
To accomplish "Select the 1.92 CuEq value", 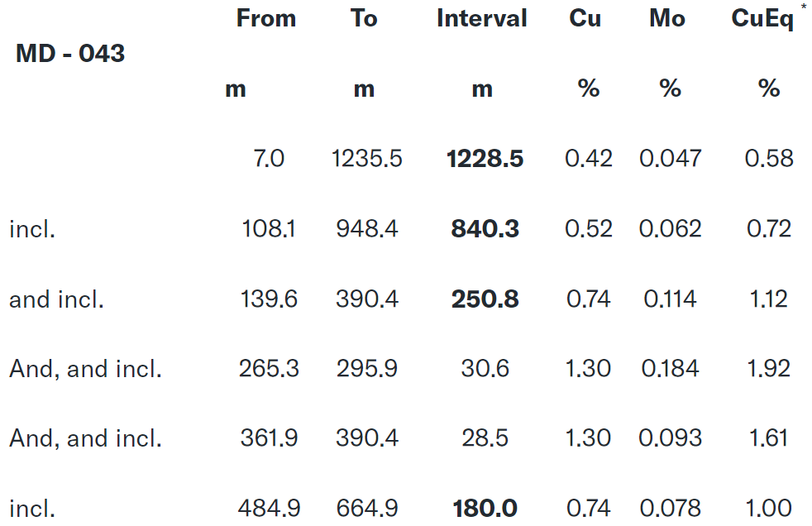I will pyautogui.click(x=768, y=369).
